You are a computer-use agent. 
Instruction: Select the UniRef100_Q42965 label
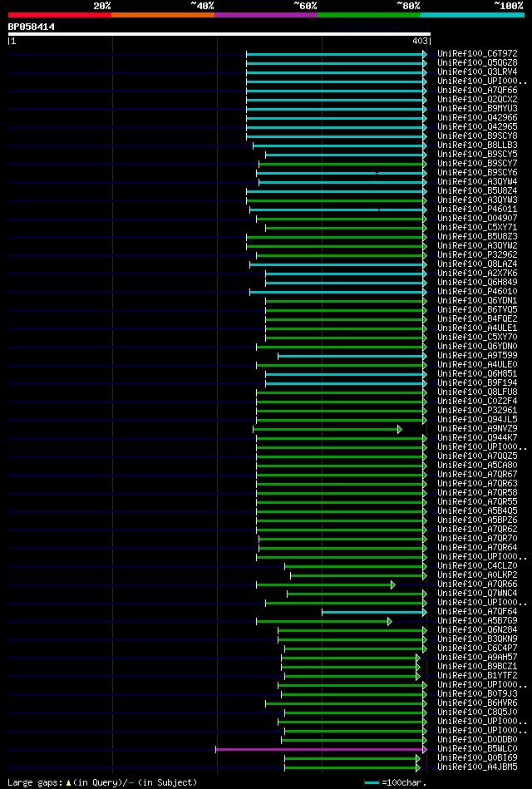[477, 127]
